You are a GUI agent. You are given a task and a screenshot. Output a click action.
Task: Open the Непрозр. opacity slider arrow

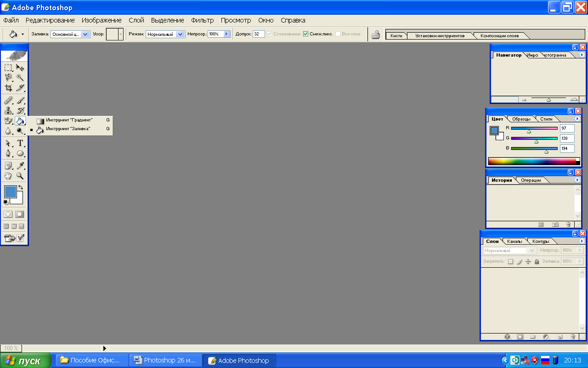(x=227, y=34)
